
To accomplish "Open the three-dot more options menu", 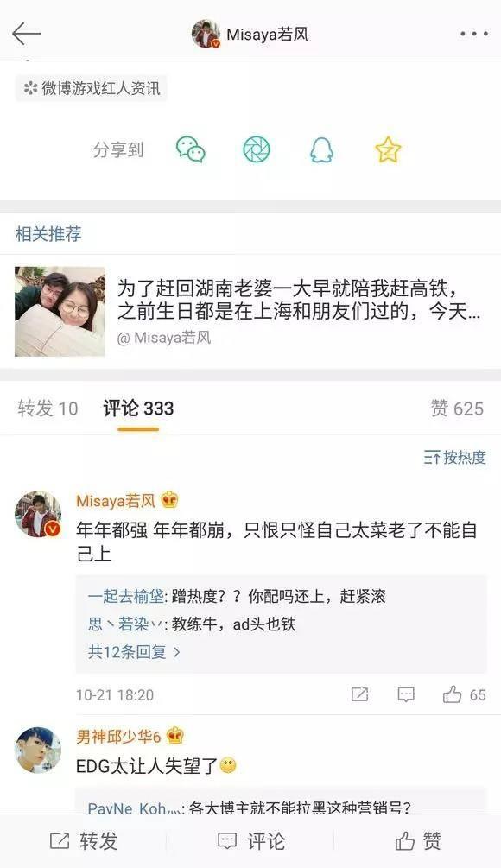I will click(x=474, y=34).
